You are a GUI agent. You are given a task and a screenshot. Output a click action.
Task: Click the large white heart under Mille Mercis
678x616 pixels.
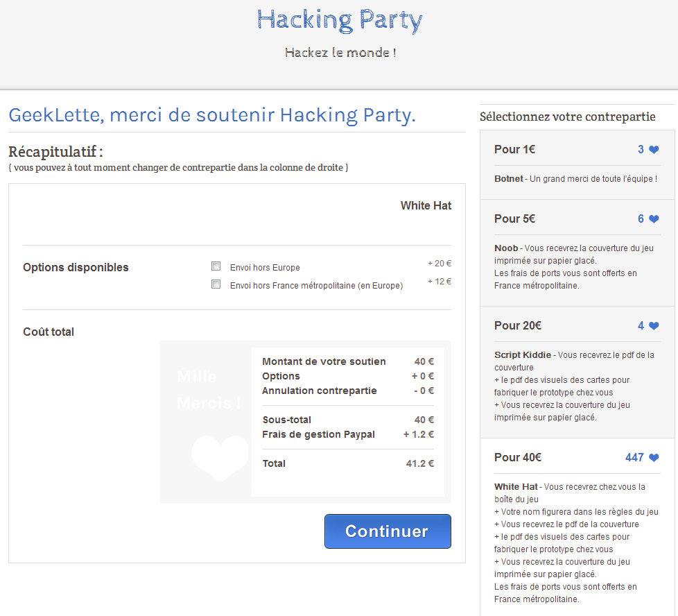(220, 458)
